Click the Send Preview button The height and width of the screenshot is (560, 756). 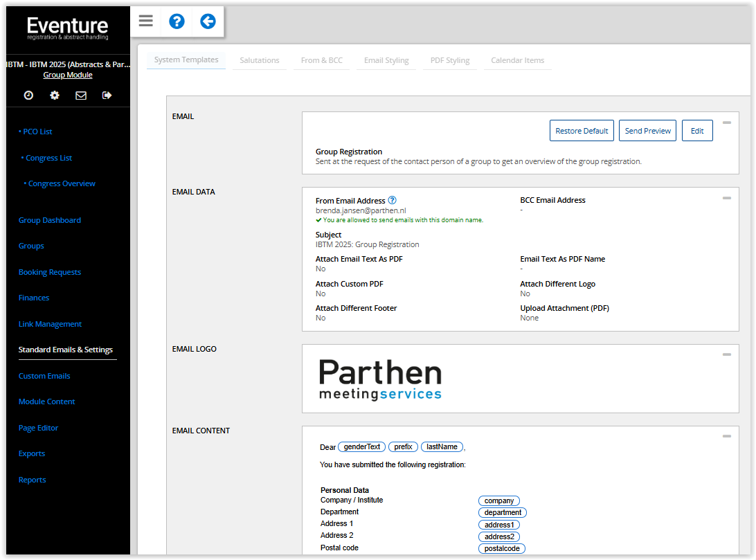tap(647, 131)
